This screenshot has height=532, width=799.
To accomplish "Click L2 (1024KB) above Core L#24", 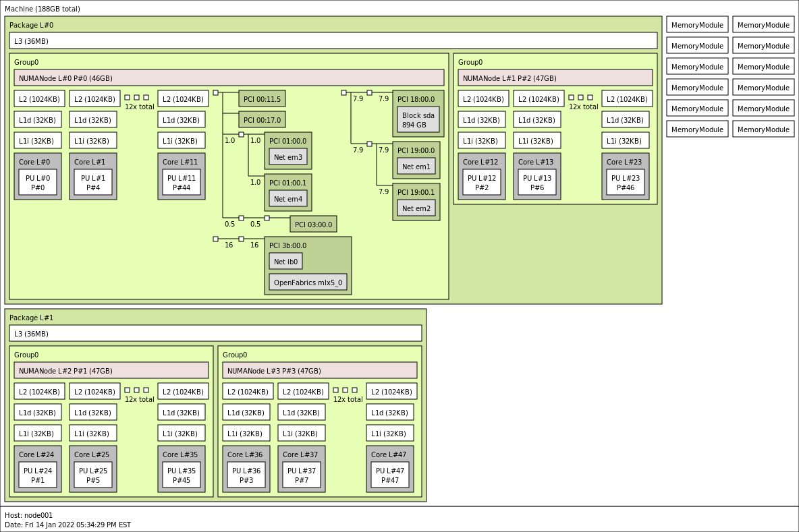I will (x=39, y=392).
